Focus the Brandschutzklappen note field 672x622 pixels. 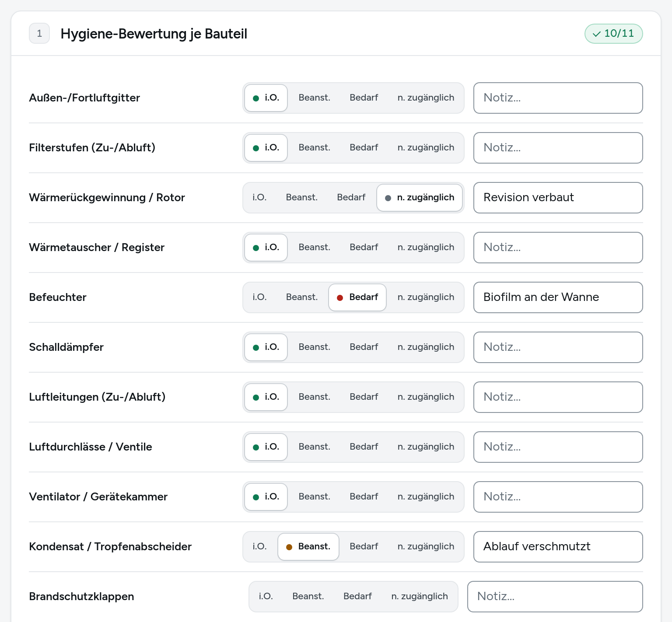coord(555,597)
